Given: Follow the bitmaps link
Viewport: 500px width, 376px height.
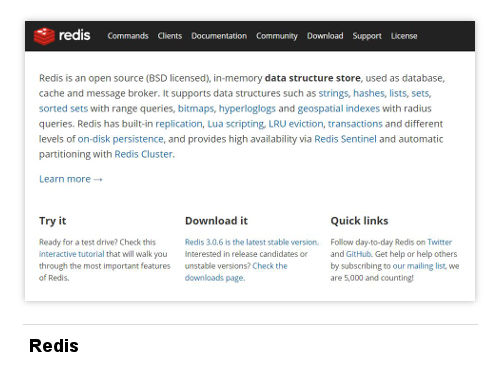Looking at the screenshot, I should coord(196,109).
